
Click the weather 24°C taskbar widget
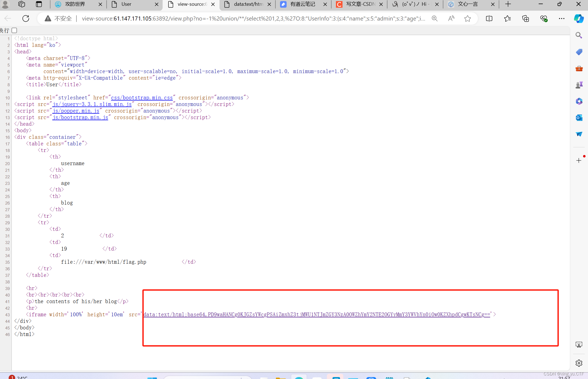[x=18, y=377]
